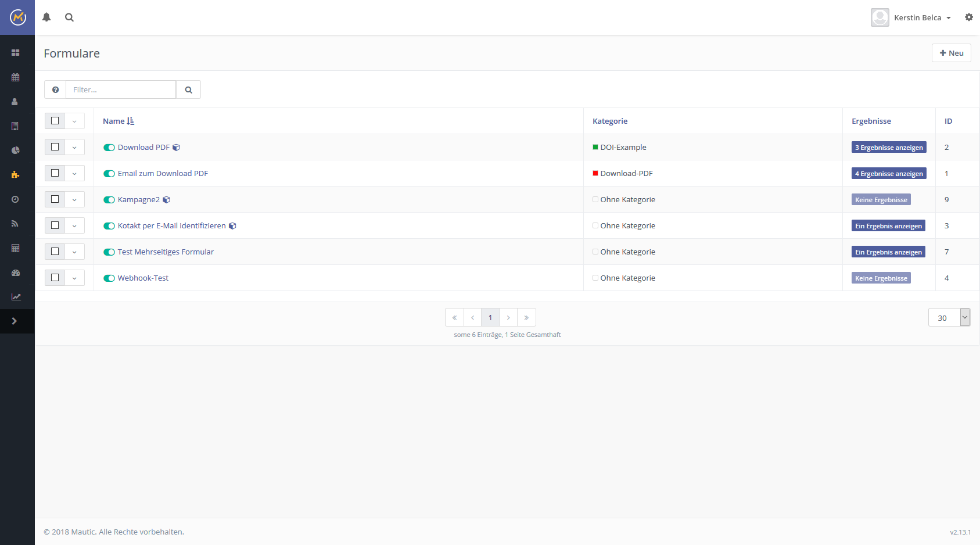This screenshot has width=980, height=545.
Task: Click the Name sort order icon
Action: (x=131, y=121)
